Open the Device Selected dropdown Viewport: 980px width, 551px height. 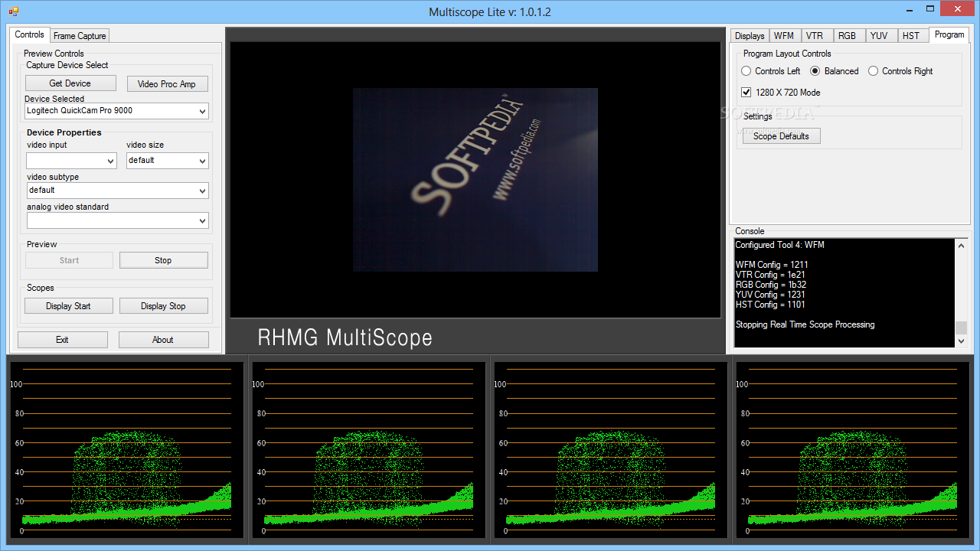click(x=116, y=111)
